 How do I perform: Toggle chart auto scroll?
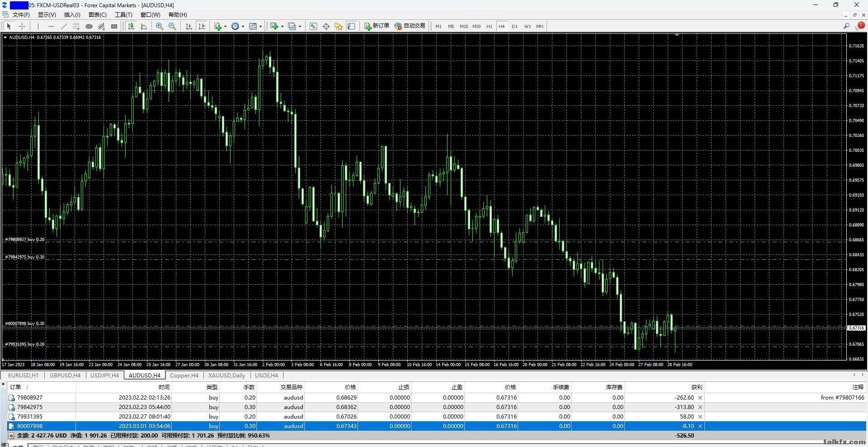[189, 26]
